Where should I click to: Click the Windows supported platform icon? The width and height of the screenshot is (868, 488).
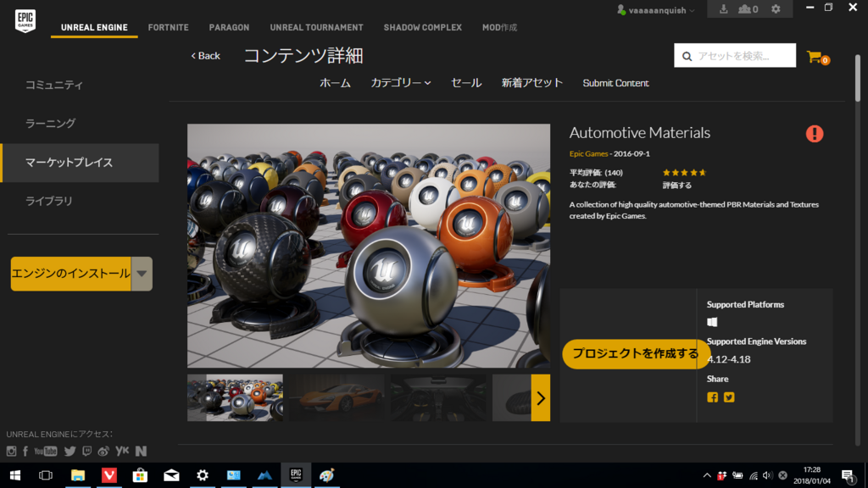[x=712, y=322]
